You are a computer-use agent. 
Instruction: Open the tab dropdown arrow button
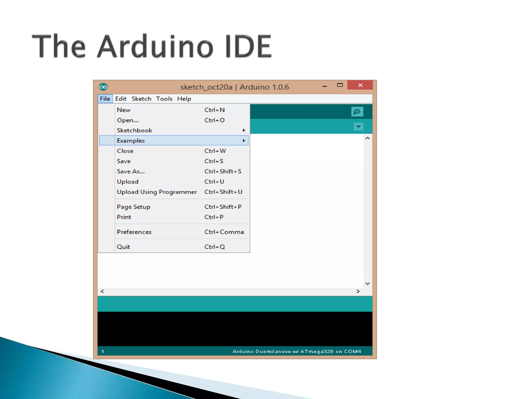pos(358,127)
